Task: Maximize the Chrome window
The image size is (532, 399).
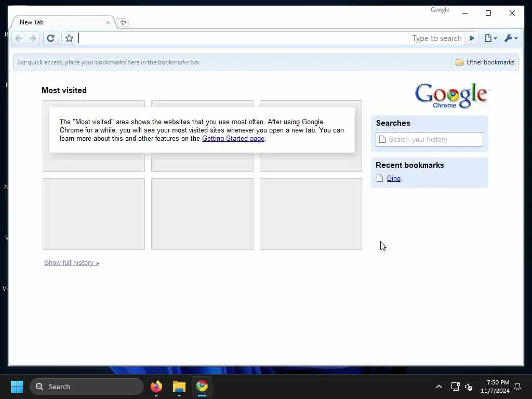Action: [x=488, y=13]
